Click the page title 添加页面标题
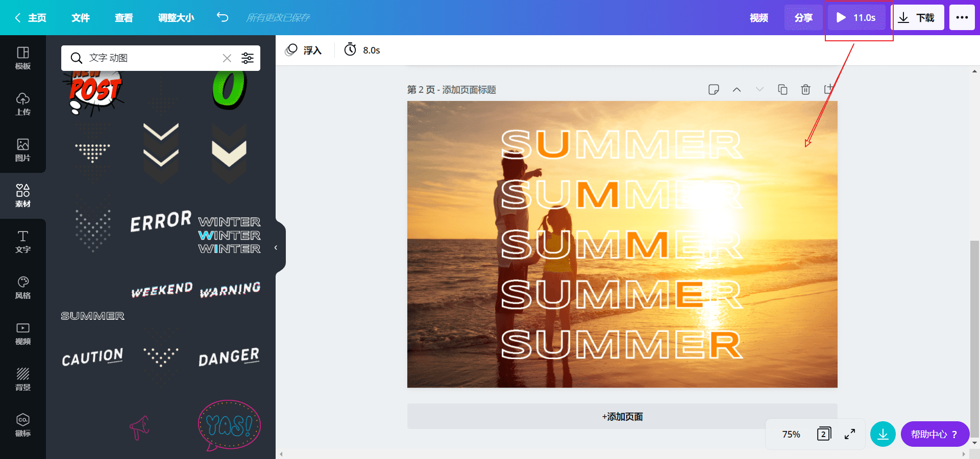This screenshot has height=459, width=980. tap(469, 90)
